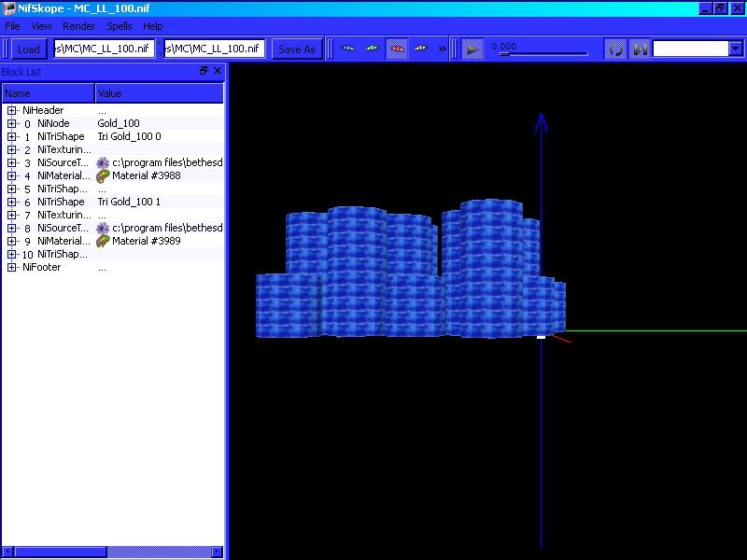Click the Value column header
747x560 pixels.
[x=159, y=93]
